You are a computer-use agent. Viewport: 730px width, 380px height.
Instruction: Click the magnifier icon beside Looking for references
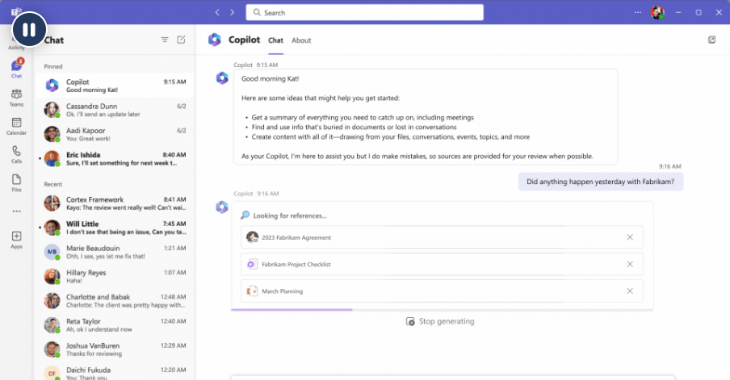[x=245, y=215]
